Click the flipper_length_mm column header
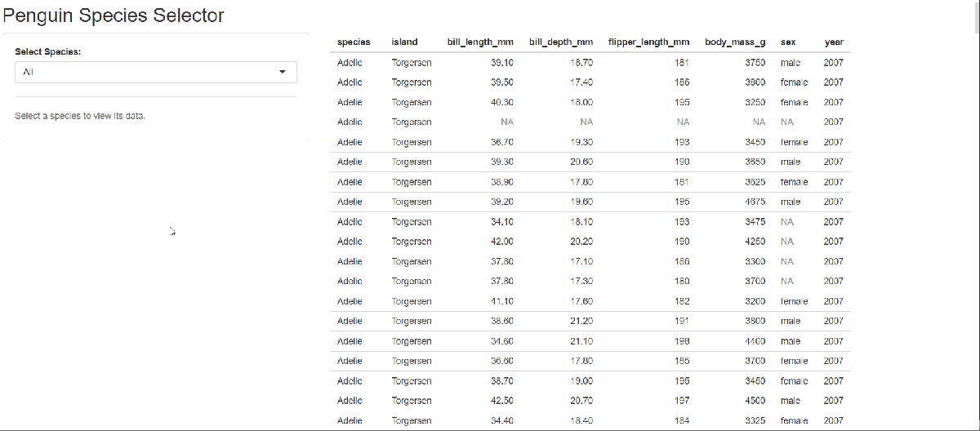The height and width of the screenshot is (431, 980). pos(649,42)
